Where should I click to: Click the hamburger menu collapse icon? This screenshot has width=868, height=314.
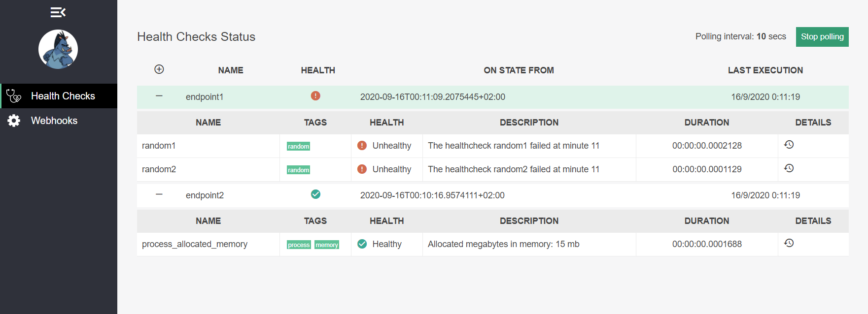[58, 11]
